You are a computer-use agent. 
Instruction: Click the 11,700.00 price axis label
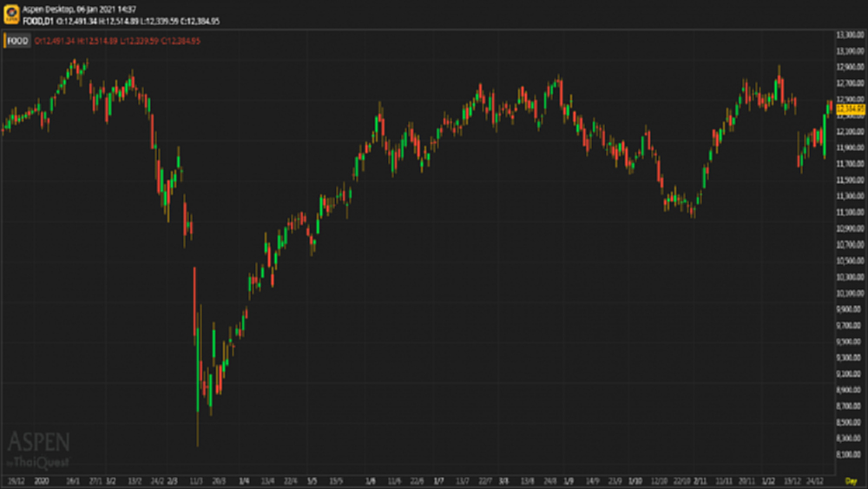pyautogui.click(x=851, y=164)
